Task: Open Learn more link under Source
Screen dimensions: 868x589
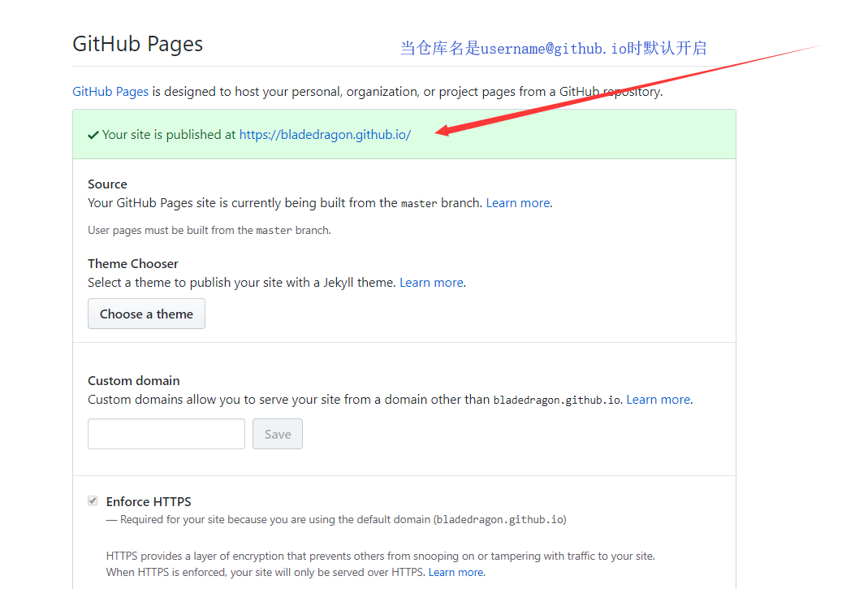Action: click(x=518, y=203)
